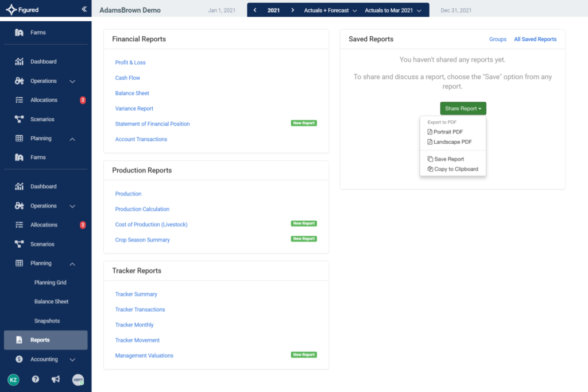Click the Dec 31, 2021 end date

coord(456,10)
